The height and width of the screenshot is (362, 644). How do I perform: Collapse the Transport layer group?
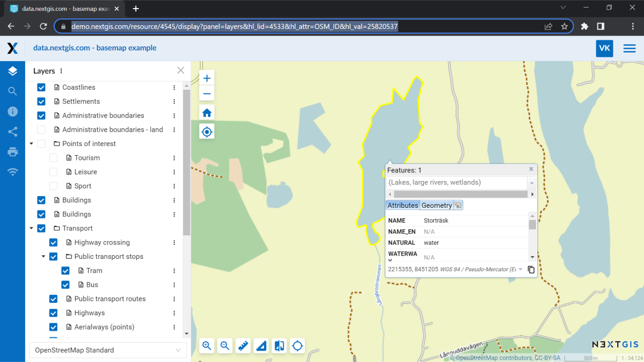point(31,228)
